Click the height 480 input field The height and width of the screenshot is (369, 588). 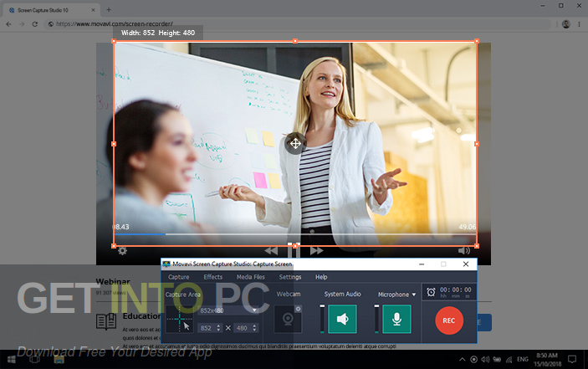click(243, 328)
